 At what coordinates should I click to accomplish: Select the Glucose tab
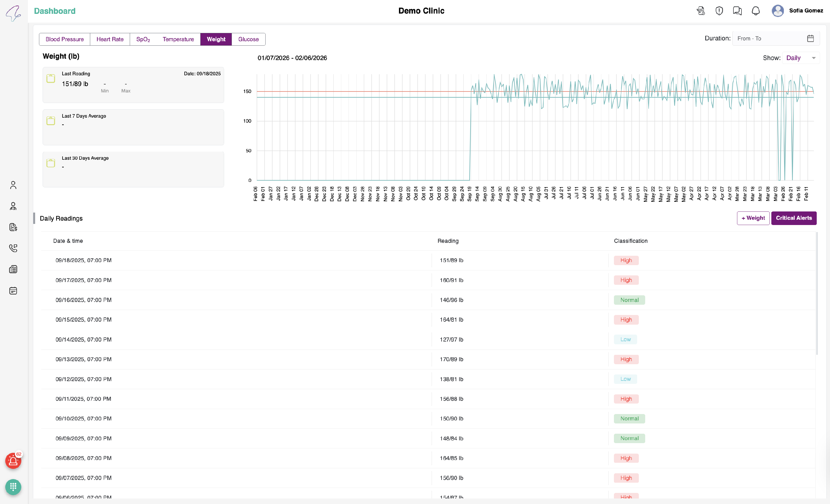click(248, 39)
